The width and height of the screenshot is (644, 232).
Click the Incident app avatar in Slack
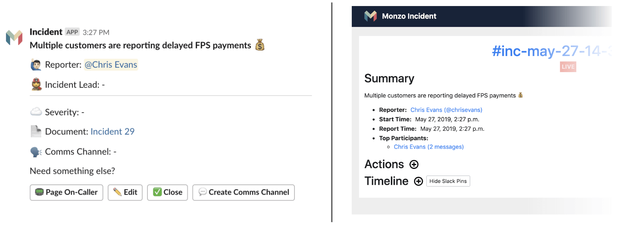(x=14, y=37)
